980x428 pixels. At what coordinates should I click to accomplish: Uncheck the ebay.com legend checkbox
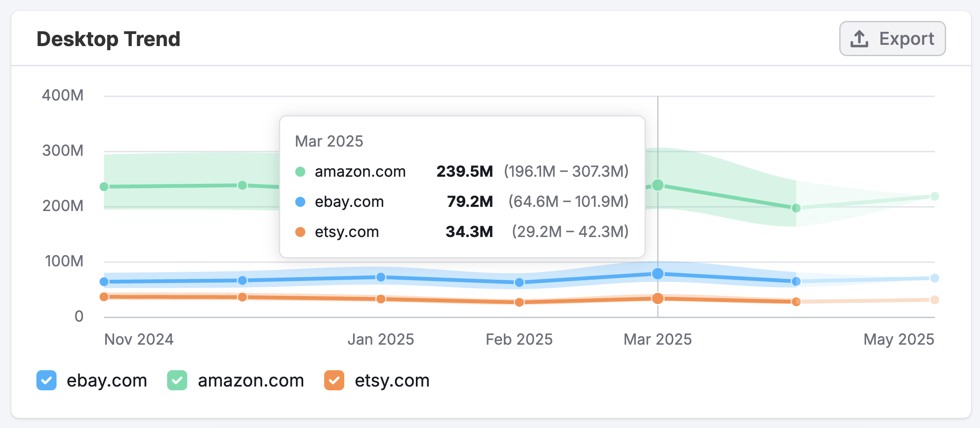click(x=46, y=381)
